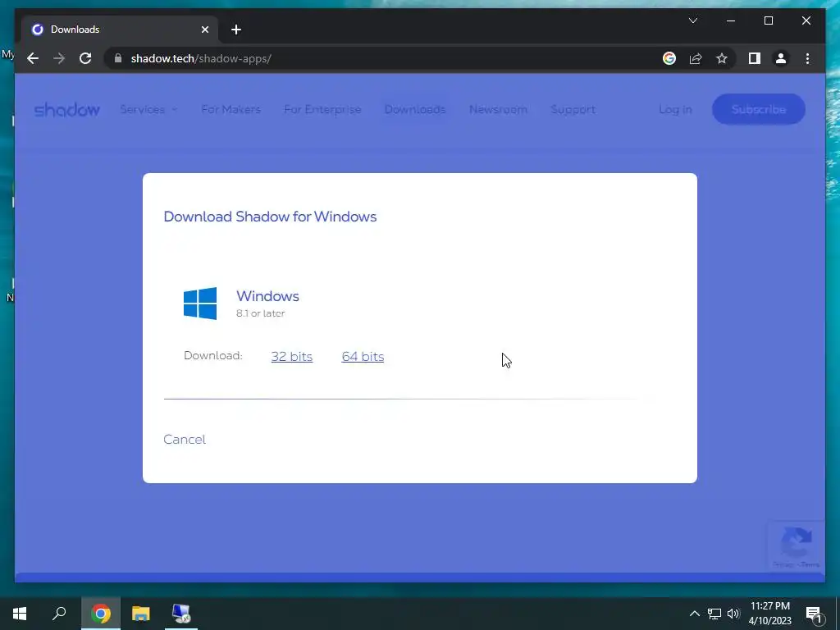840x630 pixels.
Task: Click the Log in link
Action: pyautogui.click(x=675, y=109)
